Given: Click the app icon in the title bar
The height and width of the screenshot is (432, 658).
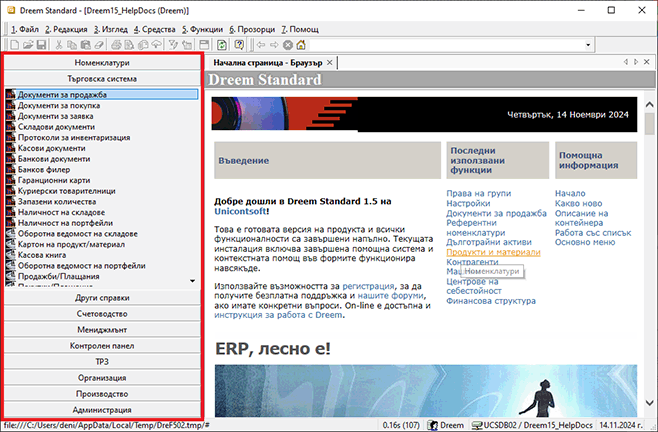Looking at the screenshot, I should pos(11,10).
